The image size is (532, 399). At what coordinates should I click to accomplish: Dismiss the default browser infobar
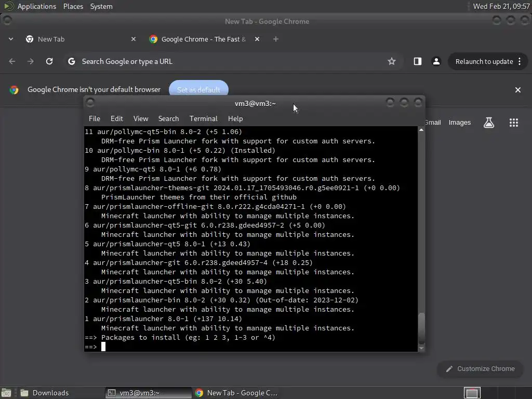coord(518,90)
